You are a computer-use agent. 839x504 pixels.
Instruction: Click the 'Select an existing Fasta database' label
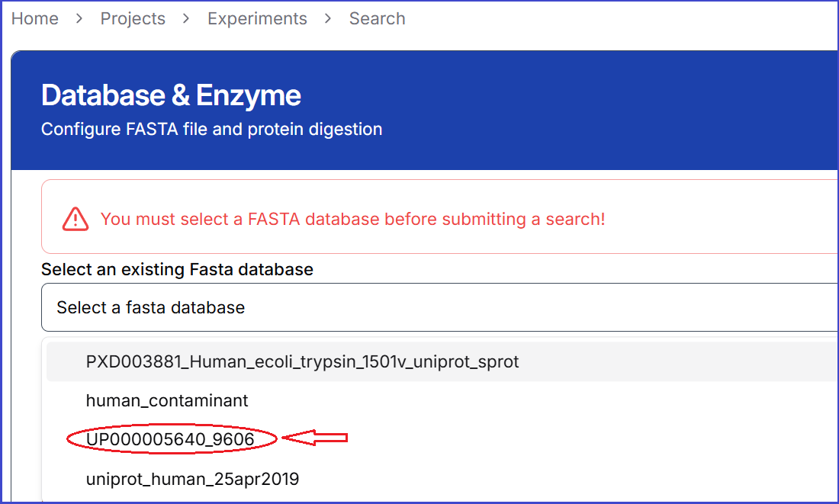(x=177, y=269)
